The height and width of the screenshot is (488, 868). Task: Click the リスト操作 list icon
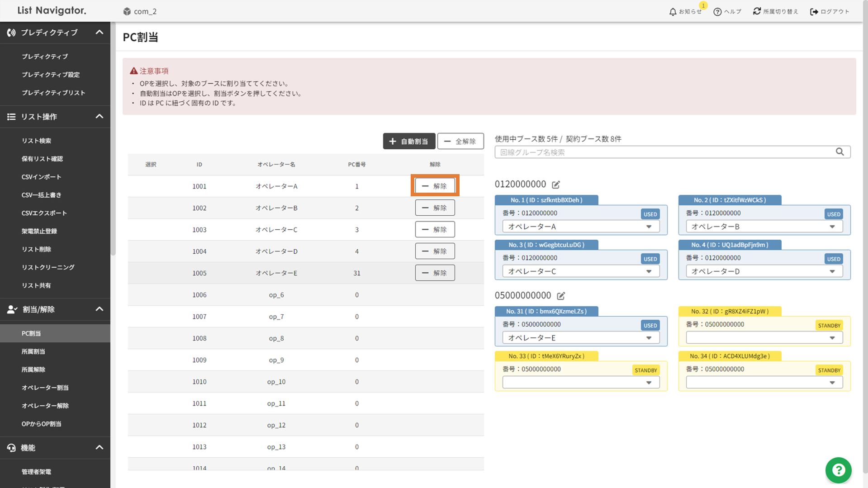click(x=11, y=117)
